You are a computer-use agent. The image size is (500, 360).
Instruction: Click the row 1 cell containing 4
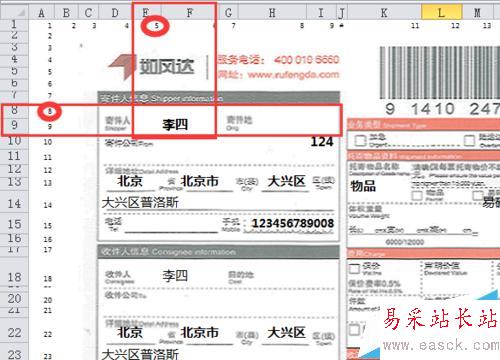pyautogui.click(x=127, y=25)
